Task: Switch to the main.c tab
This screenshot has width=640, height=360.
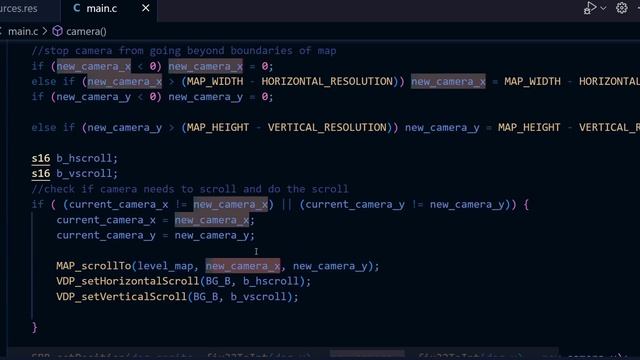Action: [101, 8]
